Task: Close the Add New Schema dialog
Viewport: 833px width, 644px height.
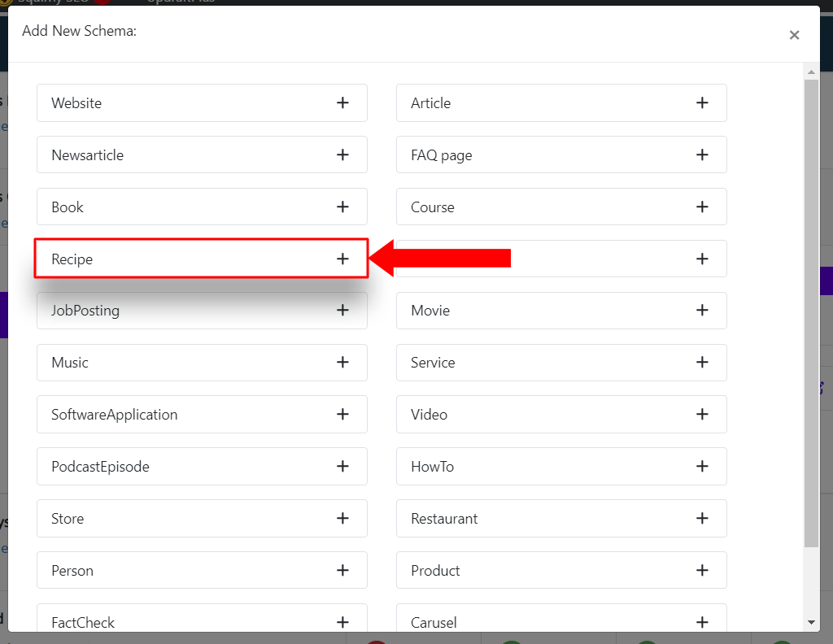Action: 794,35
